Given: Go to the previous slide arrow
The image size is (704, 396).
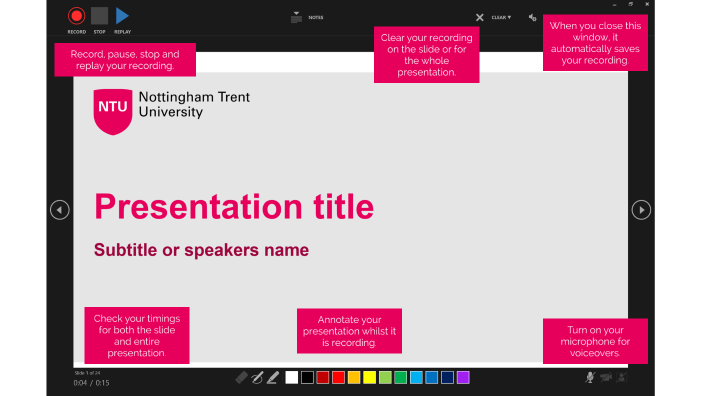Looking at the screenshot, I should pos(60,210).
